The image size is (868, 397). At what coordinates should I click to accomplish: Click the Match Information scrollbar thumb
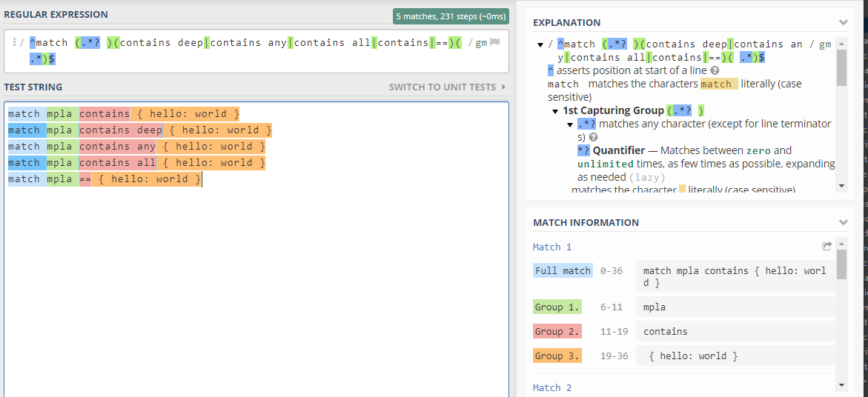click(x=841, y=264)
